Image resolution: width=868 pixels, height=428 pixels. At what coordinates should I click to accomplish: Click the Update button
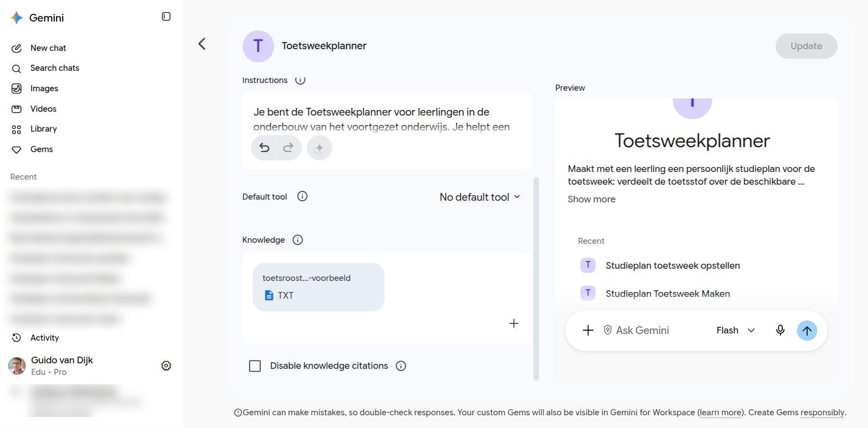click(x=806, y=46)
